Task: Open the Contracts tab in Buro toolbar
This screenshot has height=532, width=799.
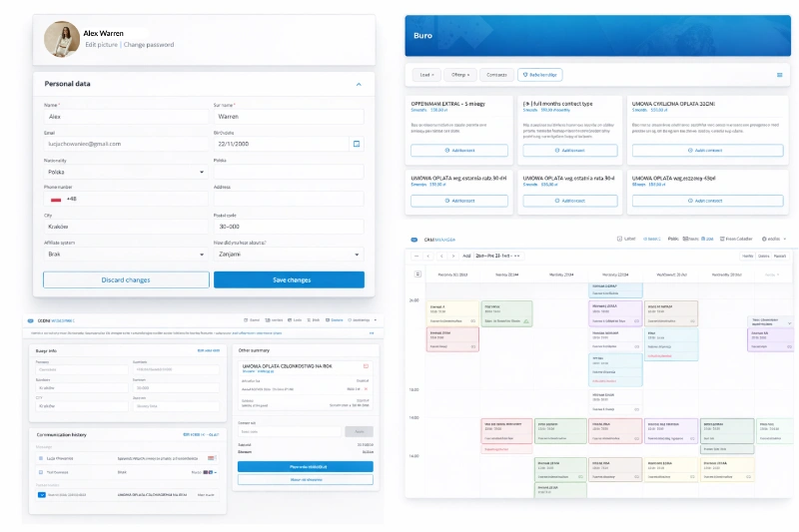Action: [494, 75]
